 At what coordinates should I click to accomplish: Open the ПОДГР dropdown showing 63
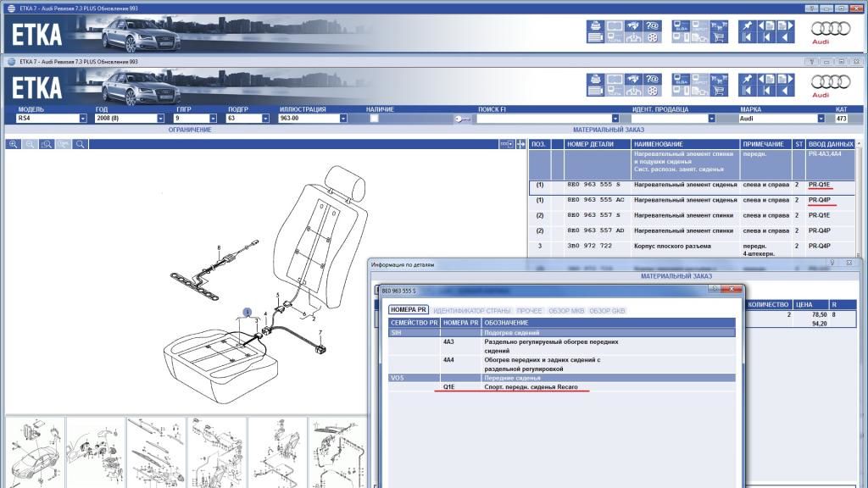click(x=265, y=119)
